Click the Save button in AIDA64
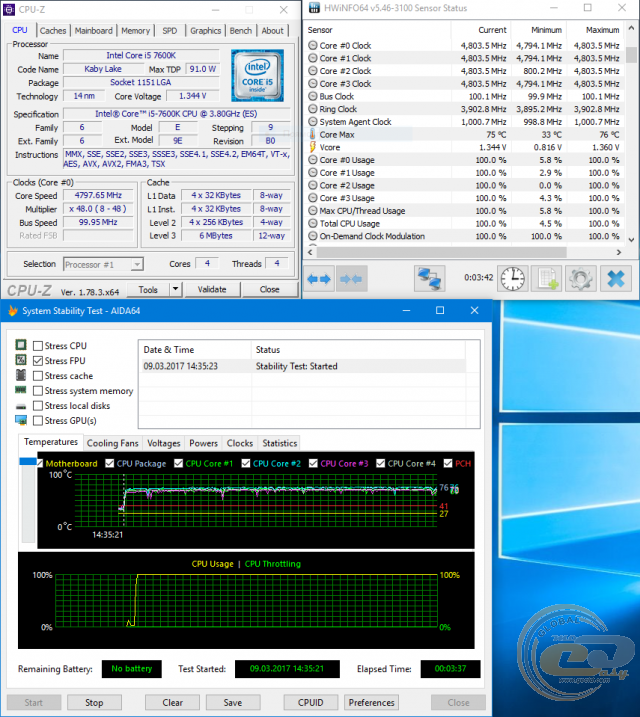This screenshot has width=640, height=717. click(x=233, y=702)
